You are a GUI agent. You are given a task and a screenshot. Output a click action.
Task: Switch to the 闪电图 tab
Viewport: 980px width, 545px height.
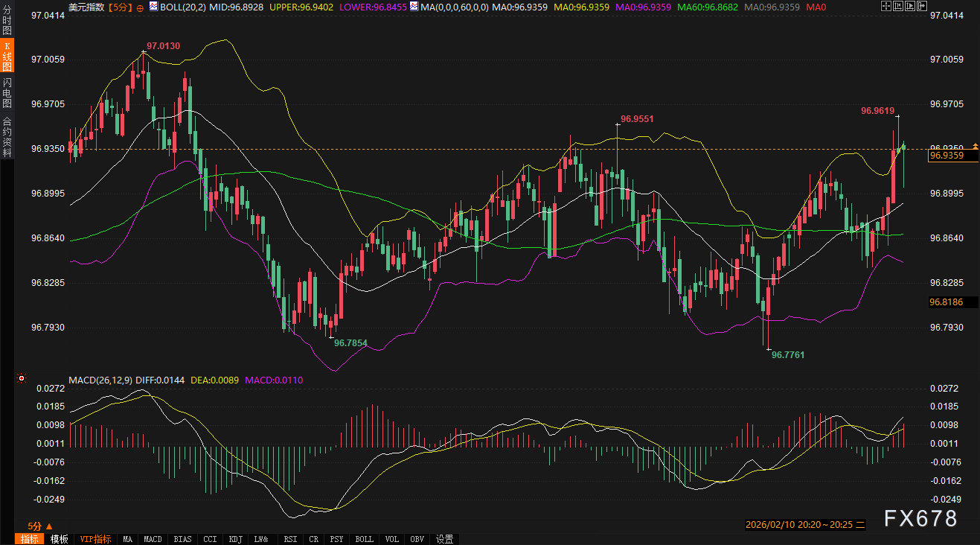[x=7, y=92]
